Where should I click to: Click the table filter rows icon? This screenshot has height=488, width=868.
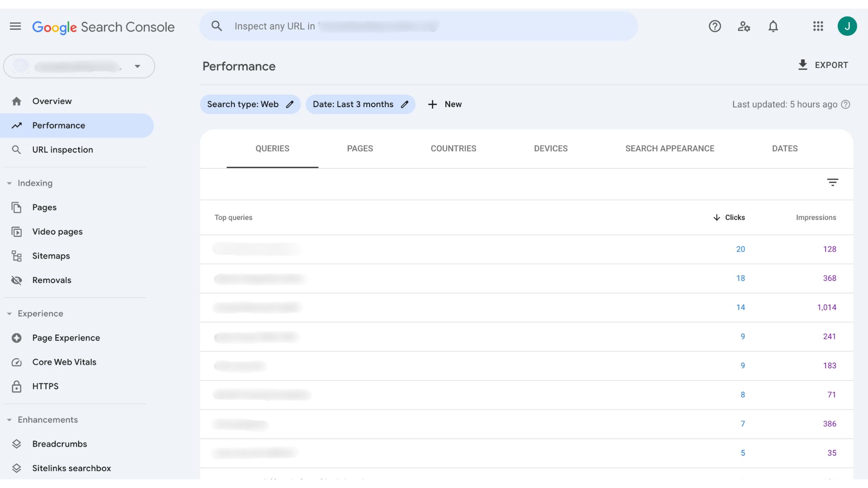[x=832, y=182]
